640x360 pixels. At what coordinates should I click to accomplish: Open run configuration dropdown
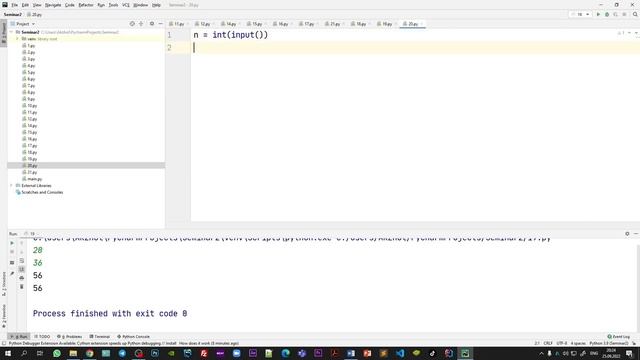coord(581,14)
